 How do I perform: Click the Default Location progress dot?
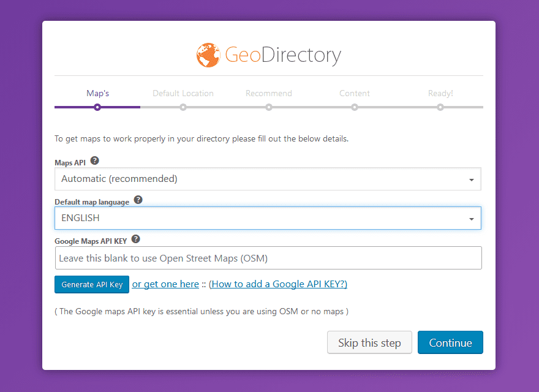coord(183,107)
